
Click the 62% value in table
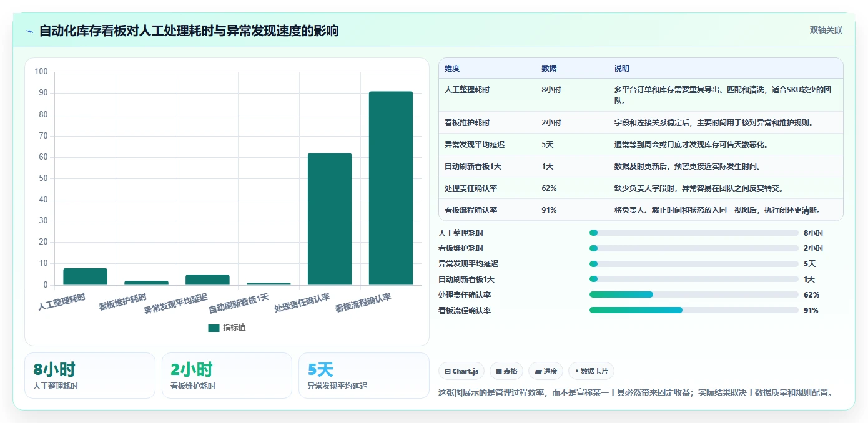click(549, 188)
